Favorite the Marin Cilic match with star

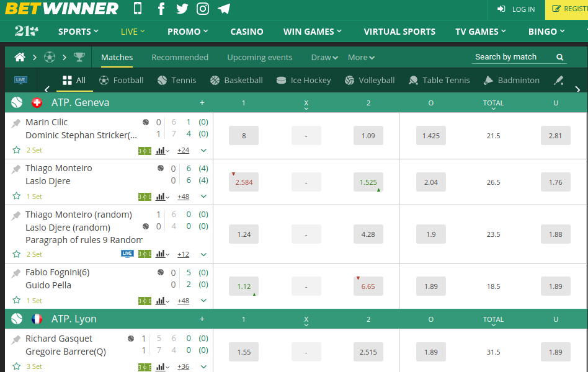pos(17,150)
